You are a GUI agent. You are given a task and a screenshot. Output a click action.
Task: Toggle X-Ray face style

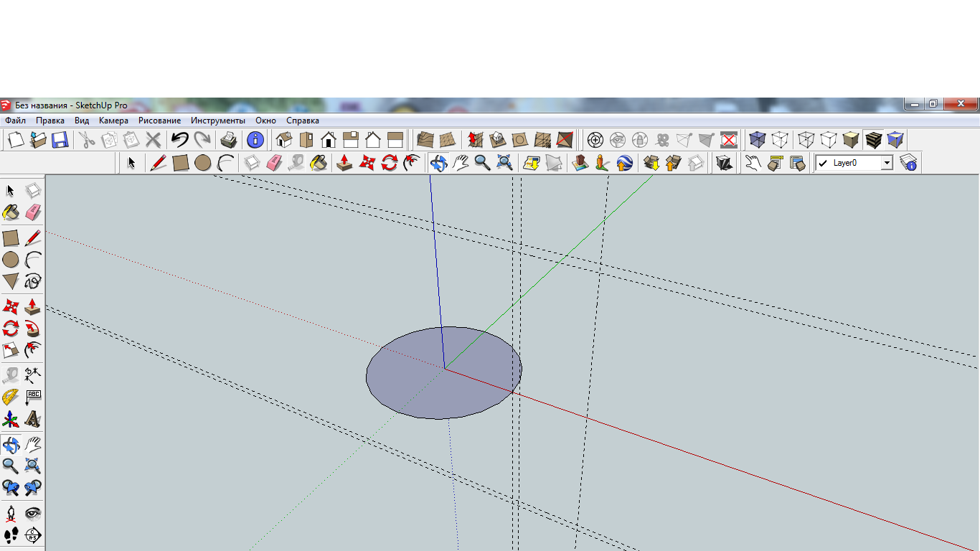click(x=758, y=140)
